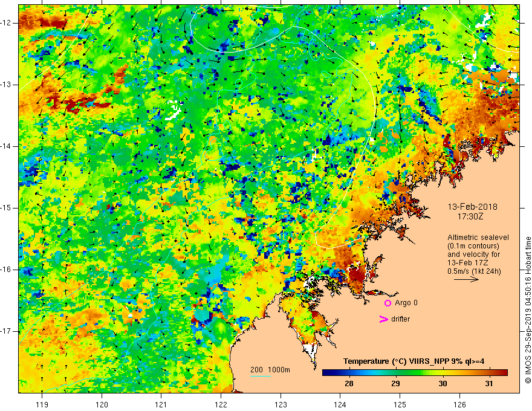Click the 28 tick on temperature scale
Screen dimensions: 532x411
[349, 384]
